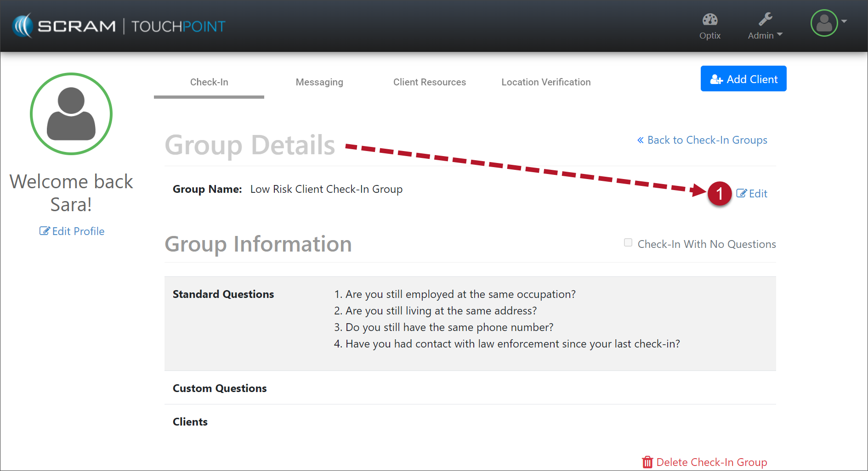Image resolution: width=868 pixels, height=471 pixels.
Task: Enable Check-In With No Questions checkbox
Action: click(628, 243)
